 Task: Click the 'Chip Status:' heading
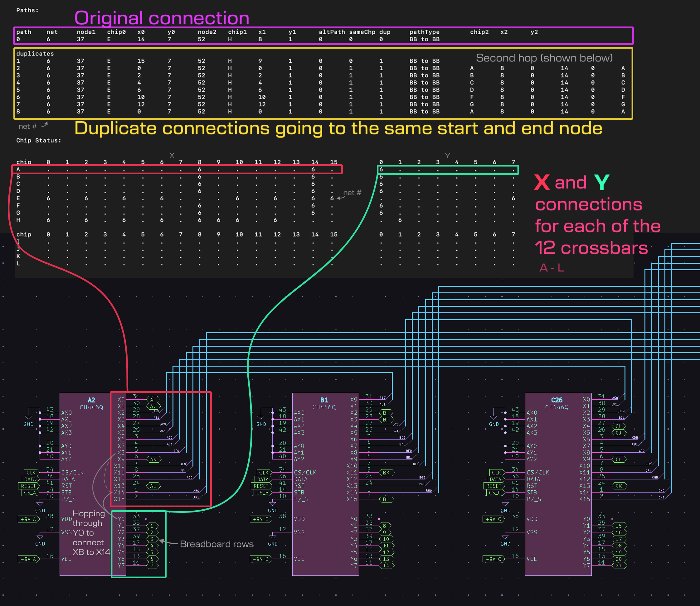[x=39, y=140]
